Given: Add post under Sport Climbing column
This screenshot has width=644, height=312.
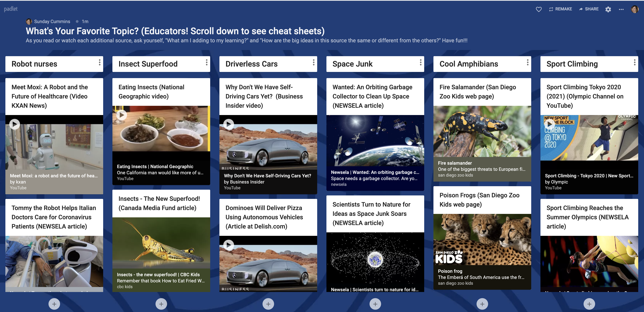Looking at the screenshot, I should pyautogui.click(x=589, y=304).
